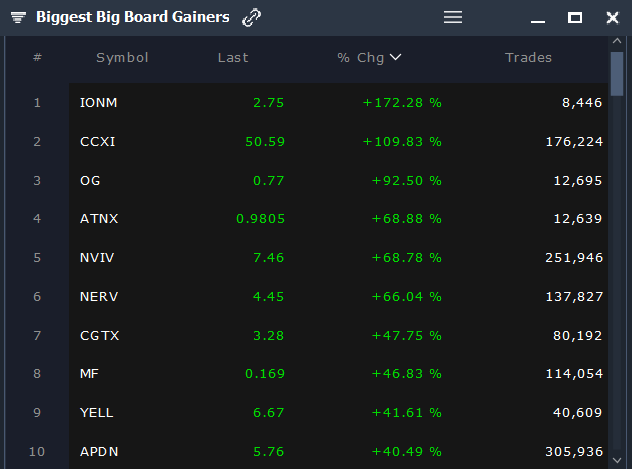Click rank number 1 in the # column

pyautogui.click(x=37, y=103)
